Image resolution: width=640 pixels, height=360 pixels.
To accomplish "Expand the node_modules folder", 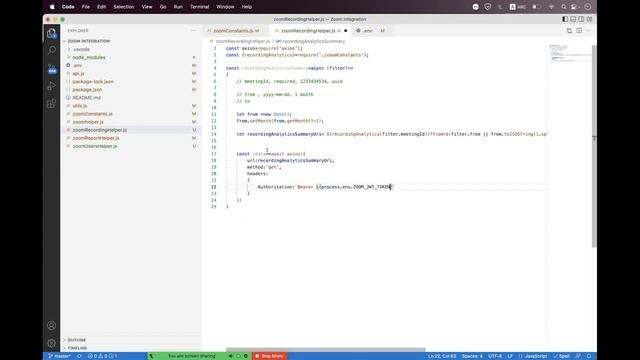I will [x=89, y=58].
